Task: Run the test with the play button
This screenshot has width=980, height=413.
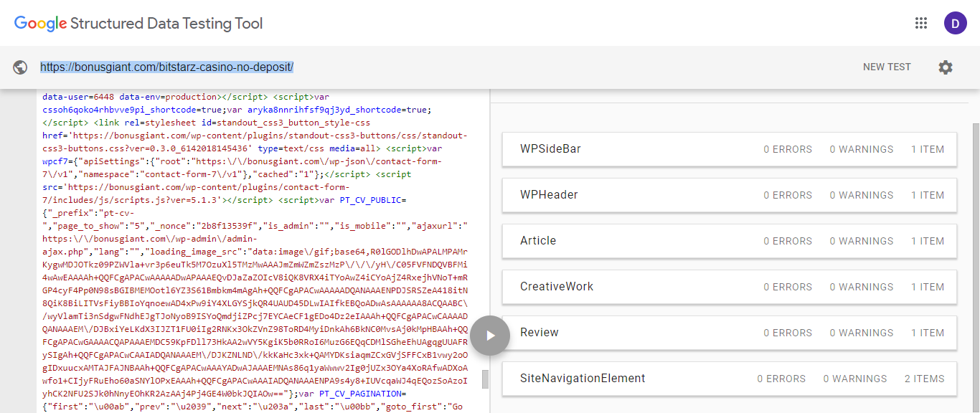Action: click(x=490, y=336)
